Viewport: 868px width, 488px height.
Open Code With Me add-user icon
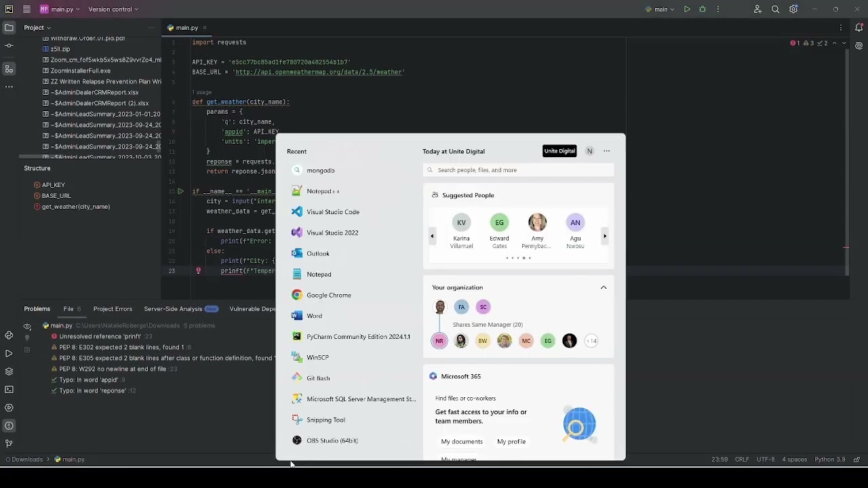[x=757, y=9]
